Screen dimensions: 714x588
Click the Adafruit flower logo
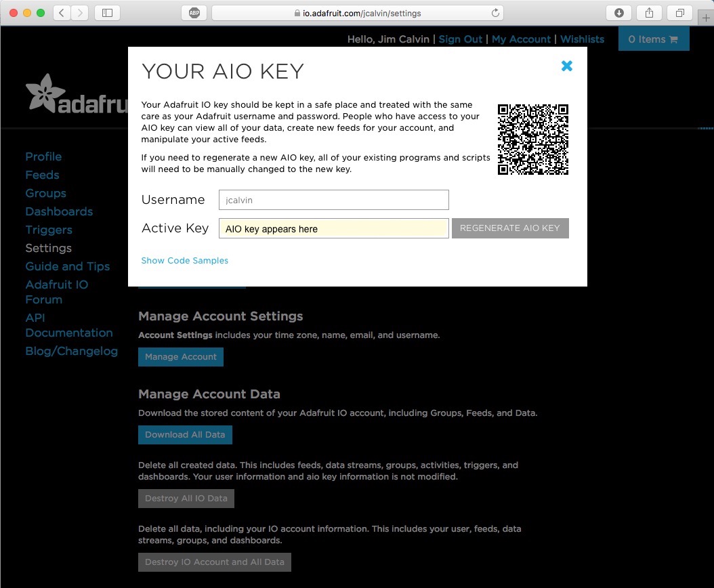tap(45, 93)
